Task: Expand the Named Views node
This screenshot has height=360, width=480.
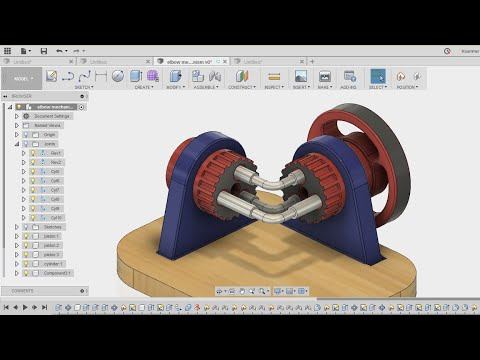Action: coord(17,125)
